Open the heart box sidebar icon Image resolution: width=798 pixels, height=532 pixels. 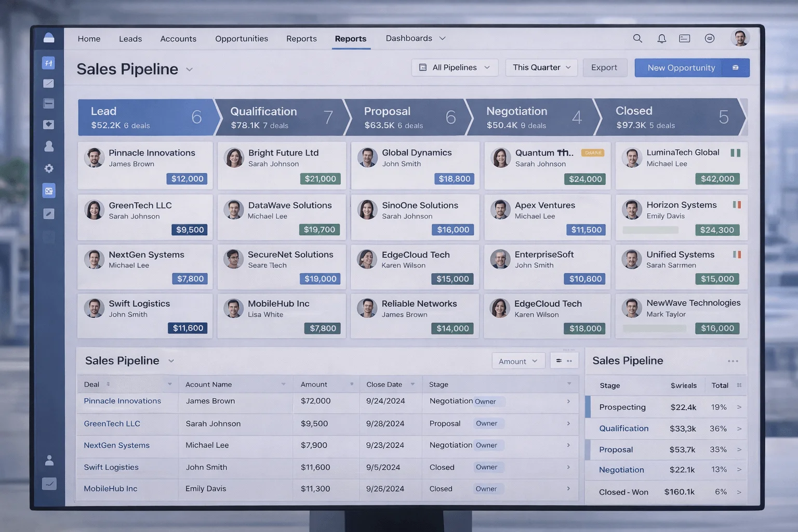point(49,125)
